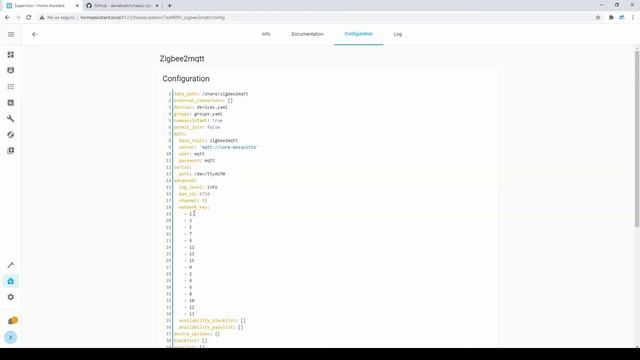This screenshot has width=640, height=360.
Task: Open the hamburger sidebar menu
Action: pyautogui.click(x=11, y=35)
